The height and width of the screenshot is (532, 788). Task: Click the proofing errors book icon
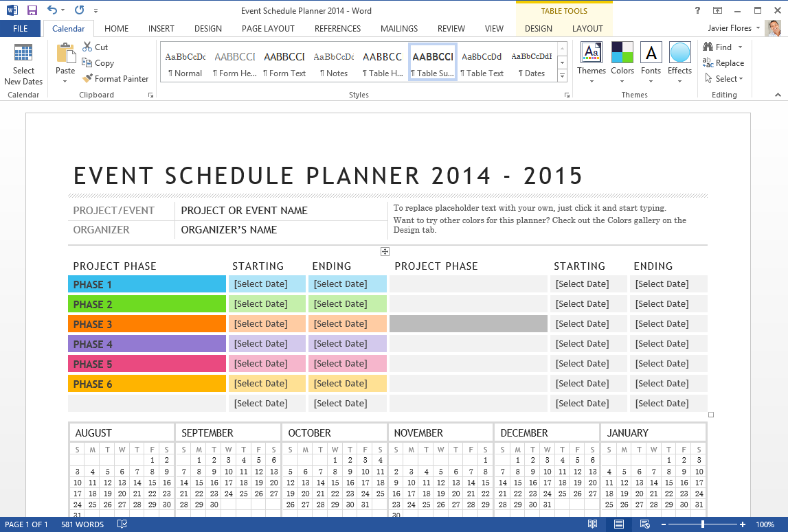[x=122, y=524]
